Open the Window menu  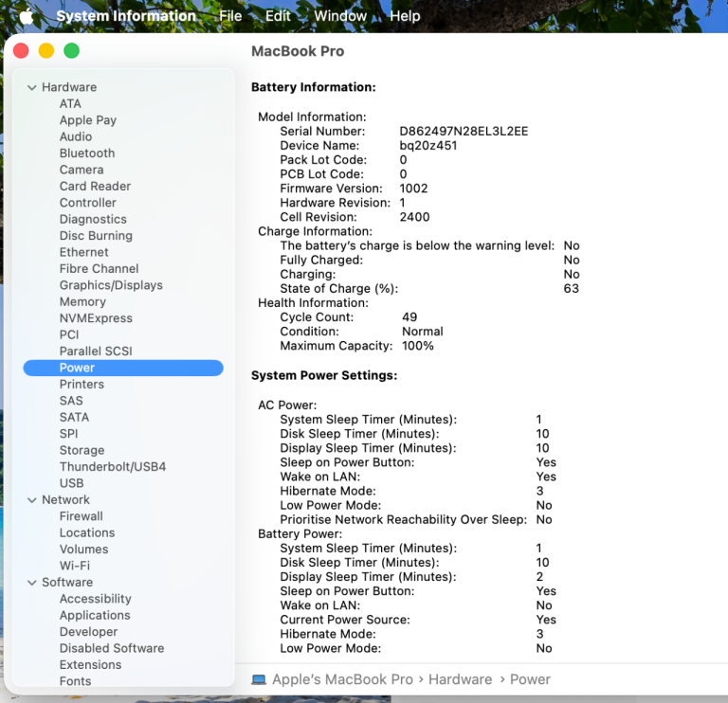pyautogui.click(x=340, y=16)
